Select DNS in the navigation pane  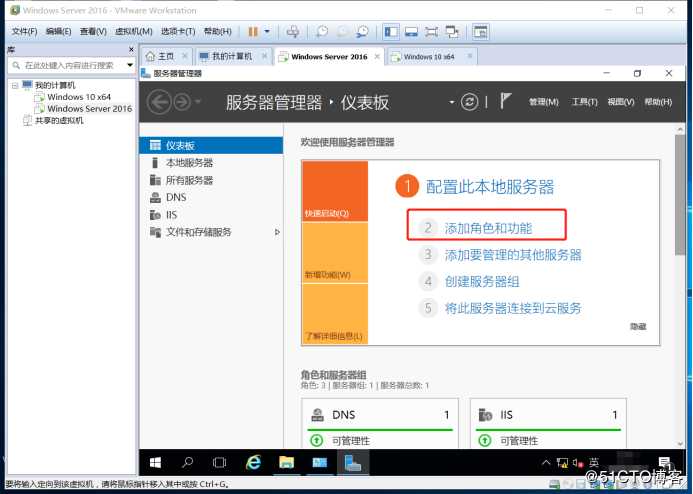pyautogui.click(x=211, y=198)
